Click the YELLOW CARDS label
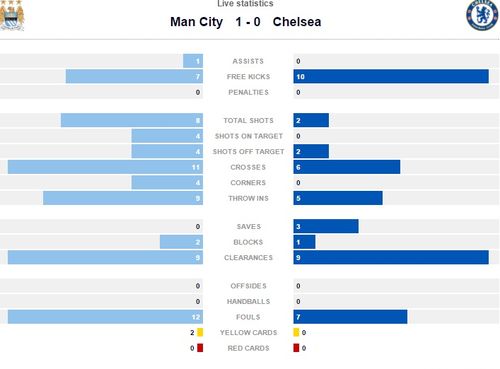The height and width of the screenshot is (369, 500). (248, 333)
